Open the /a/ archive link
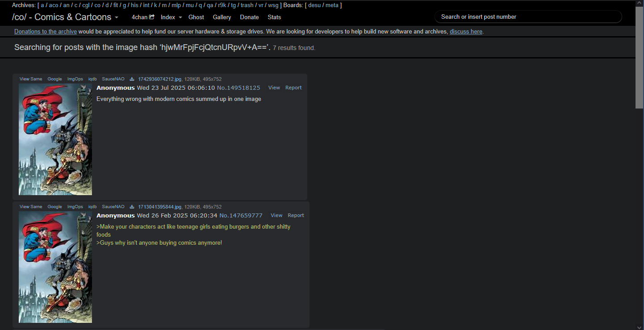Image resolution: width=644 pixels, height=330 pixels. pyautogui.click(x=42, y=5)
